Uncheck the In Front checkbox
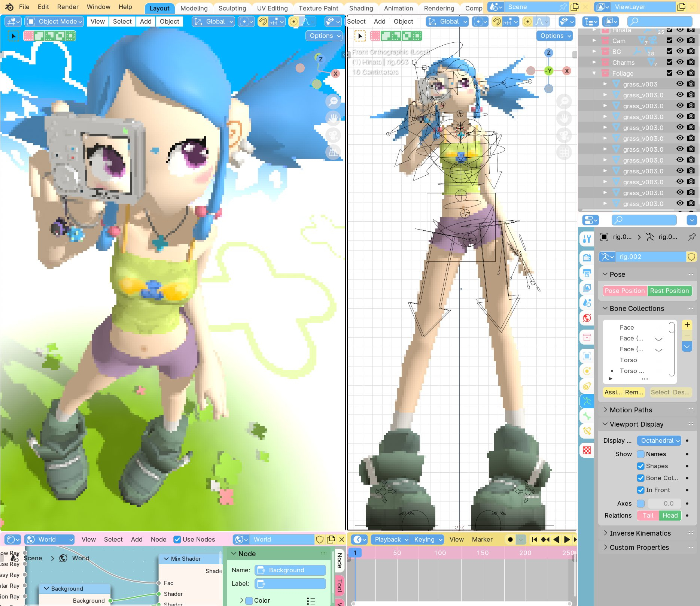 click(640, 490)
